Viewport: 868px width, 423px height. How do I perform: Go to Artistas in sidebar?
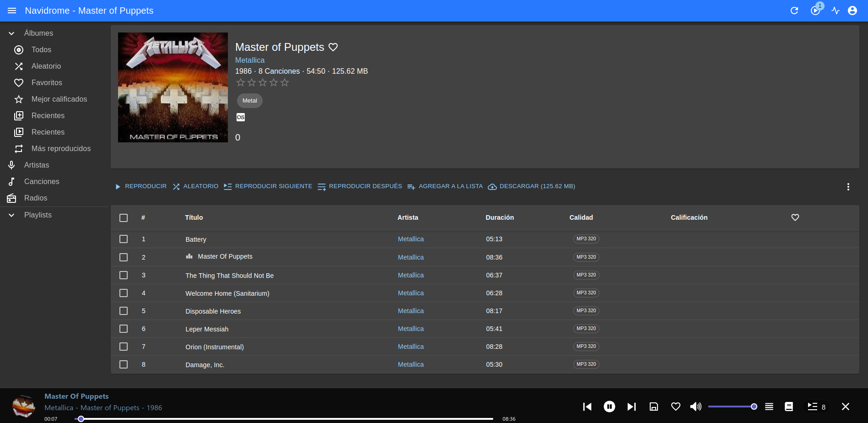pyautogui.click(x=37, y=165)
